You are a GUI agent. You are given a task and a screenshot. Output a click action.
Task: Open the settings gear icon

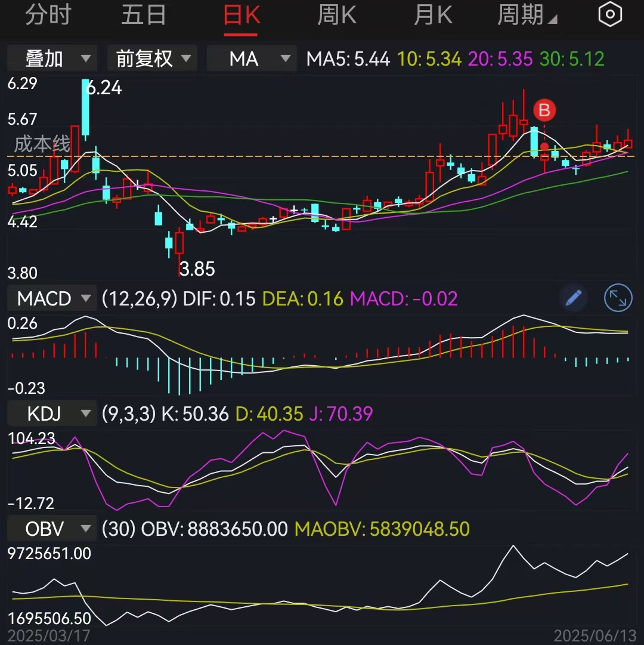609,14
